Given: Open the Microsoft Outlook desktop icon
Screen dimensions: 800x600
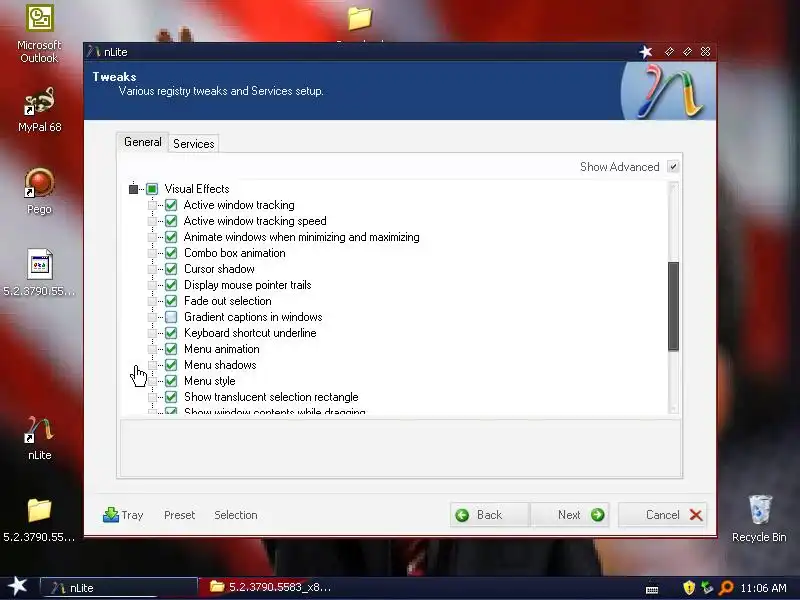Looking at the screenshot, I should (x=39, y=34).
